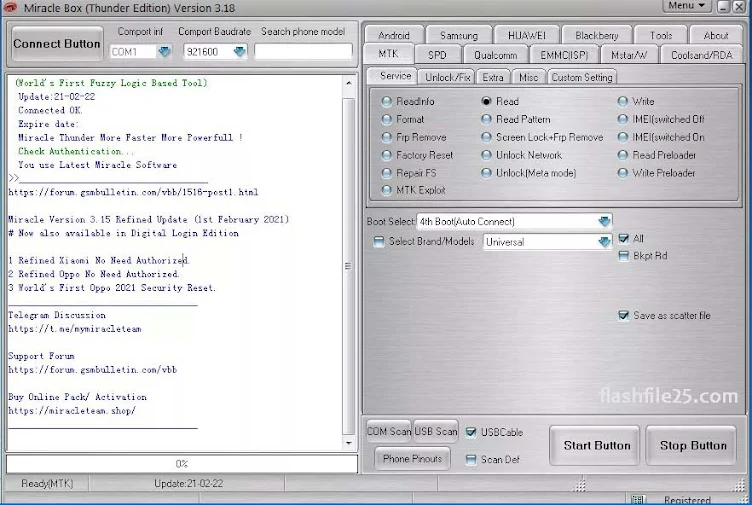Open the Custom Setting sub-tab
Screen dimensions: 752x505
click(x=582, y=77)
